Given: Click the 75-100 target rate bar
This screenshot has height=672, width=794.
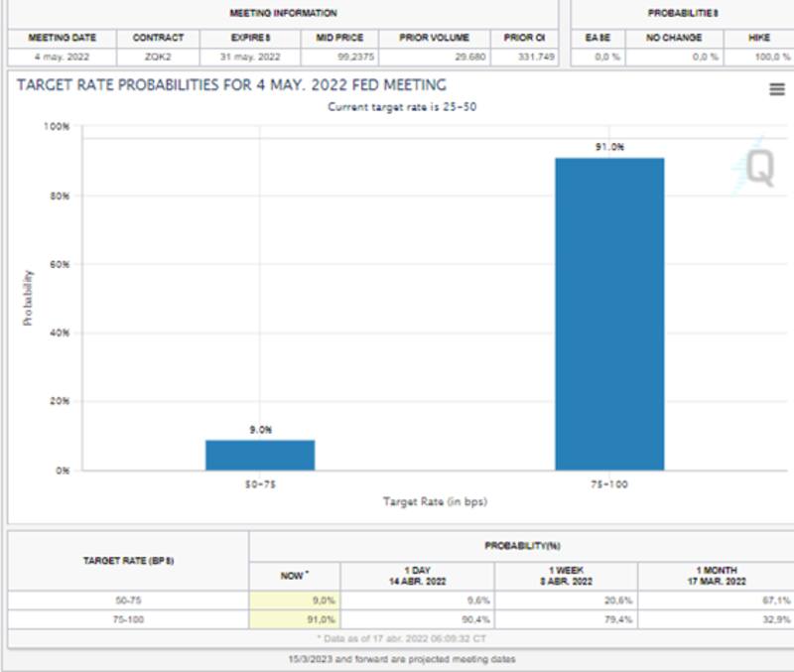Looking at the screenshot, I should pos(608,313).
